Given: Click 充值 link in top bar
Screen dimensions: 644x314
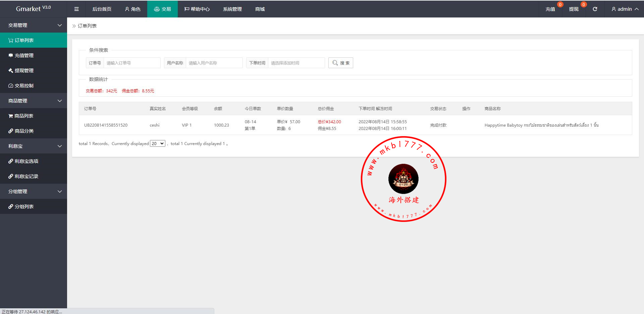Looking at the screenshot, I should click(550, 9).
